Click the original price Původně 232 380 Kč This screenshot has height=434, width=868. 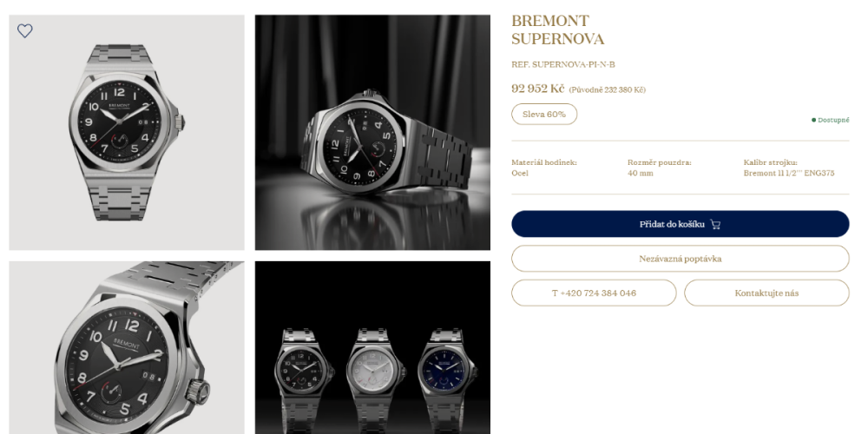pyautogui.click(x=608, y=89)
